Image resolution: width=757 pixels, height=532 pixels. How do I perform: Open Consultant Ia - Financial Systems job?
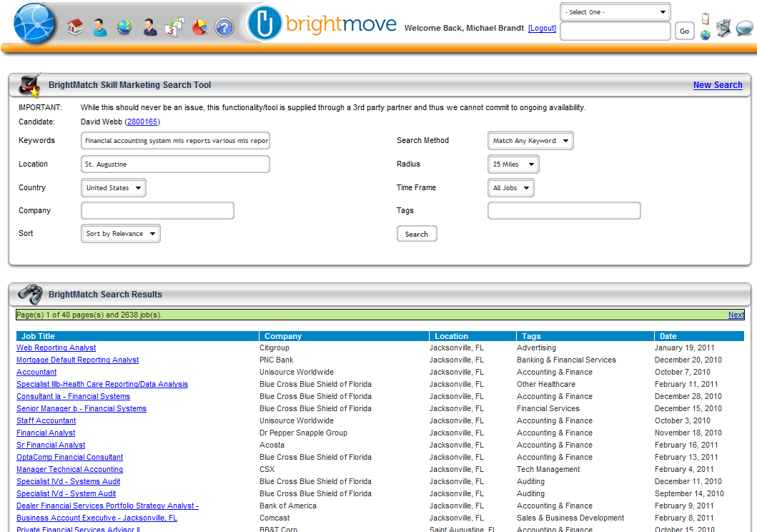(74, 396)
